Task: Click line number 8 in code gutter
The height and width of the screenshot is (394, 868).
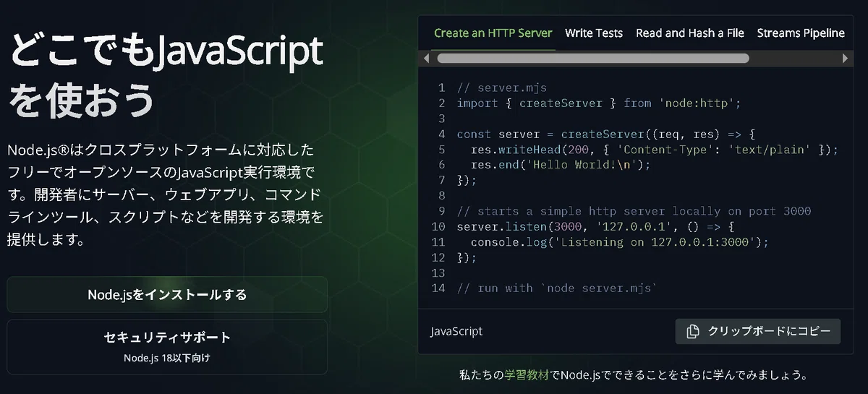Action: 441,196
